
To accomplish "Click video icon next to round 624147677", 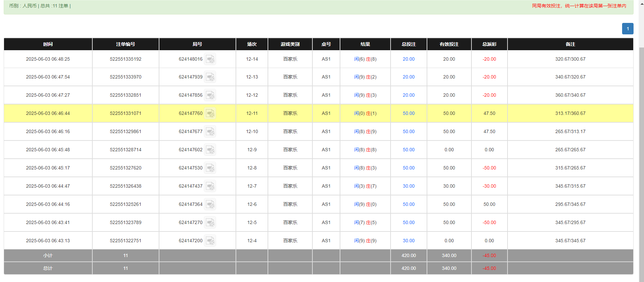I will tap(210, 132).
